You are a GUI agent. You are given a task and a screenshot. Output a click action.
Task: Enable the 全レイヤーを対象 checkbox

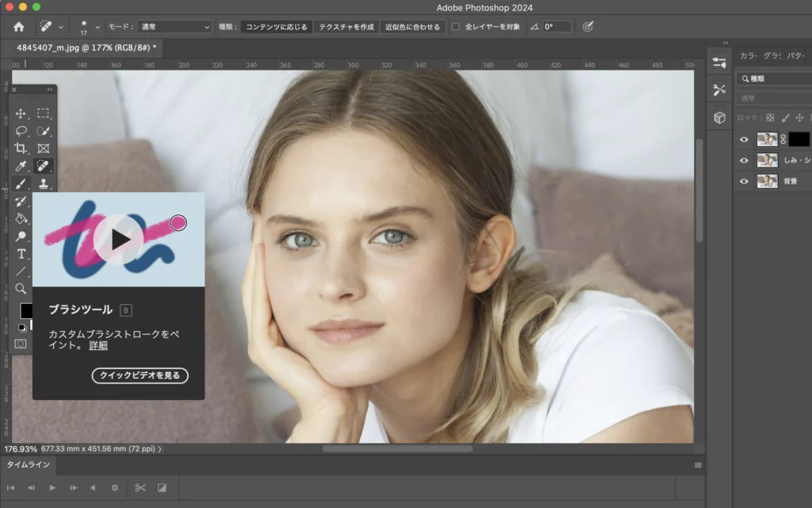point(455,26)
